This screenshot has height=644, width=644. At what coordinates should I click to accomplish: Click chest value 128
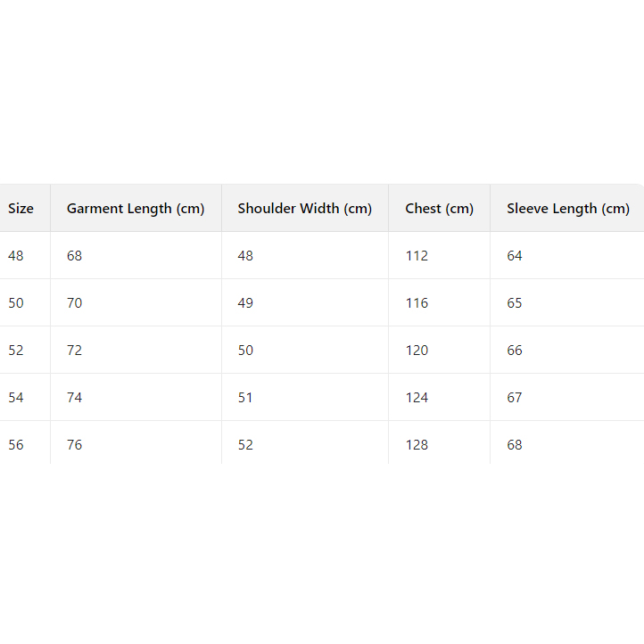point(417,445)
